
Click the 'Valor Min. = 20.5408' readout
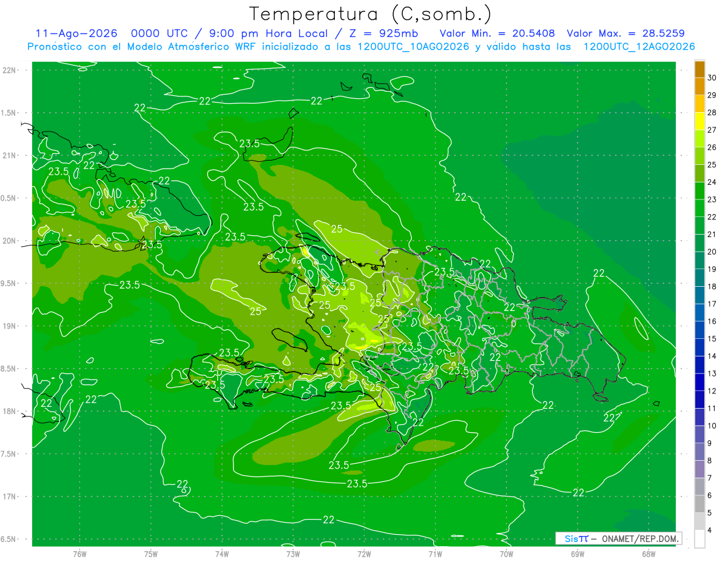[497, 33]
